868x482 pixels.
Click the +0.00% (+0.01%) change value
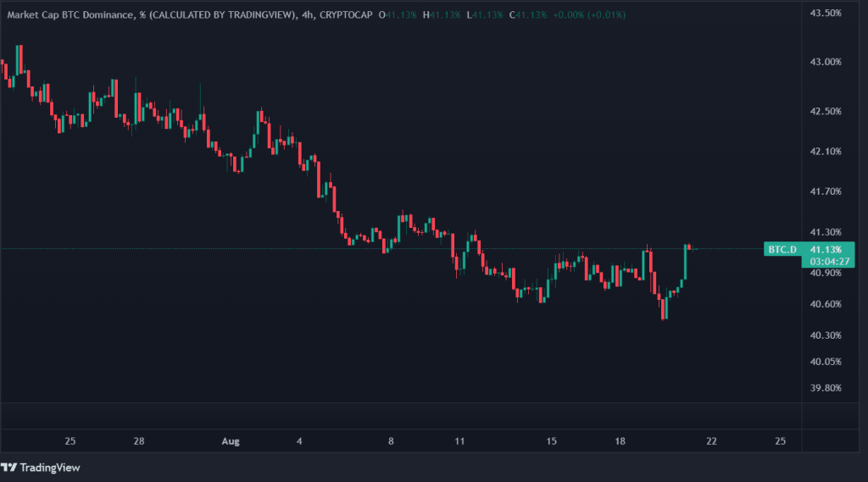tap(589, 15)
